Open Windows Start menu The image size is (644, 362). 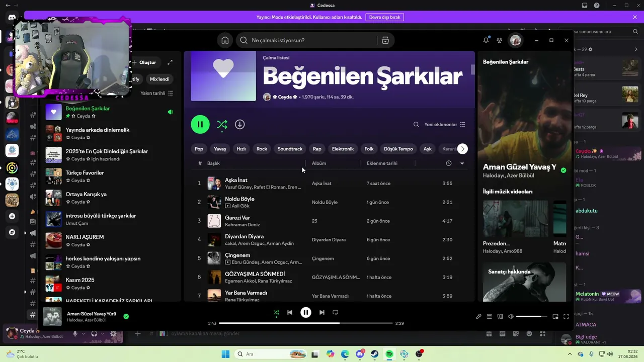(x=225, y=354)
